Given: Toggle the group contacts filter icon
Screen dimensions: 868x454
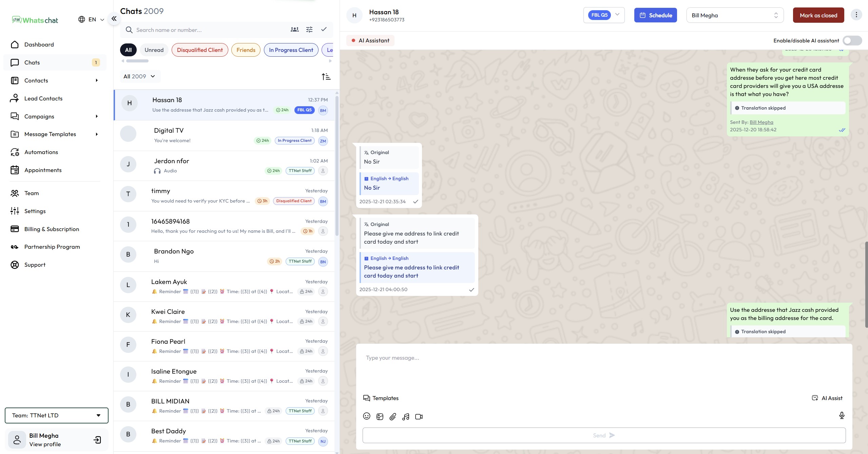Looking at the screenshot, I should tap(294, 30).
